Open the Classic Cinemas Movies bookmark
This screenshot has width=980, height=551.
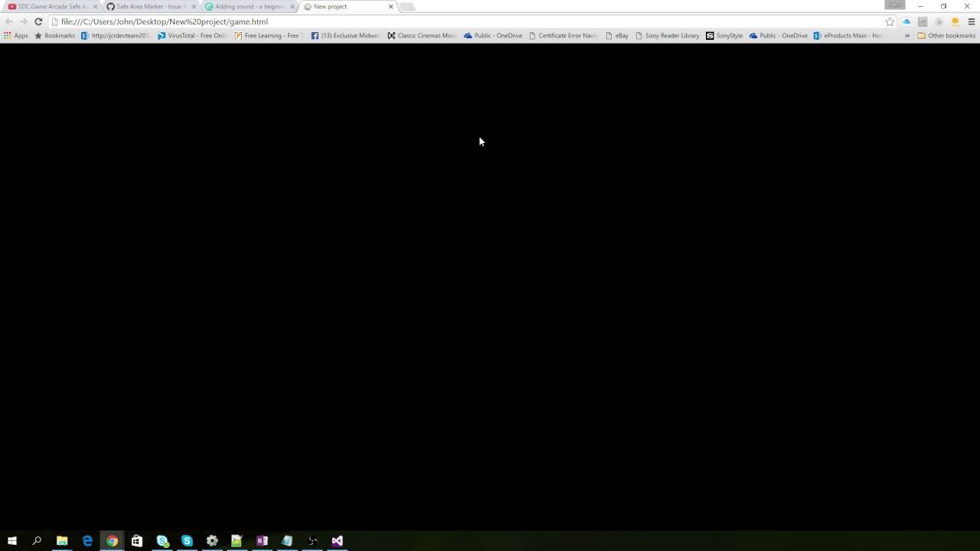[x=422, y=35]
